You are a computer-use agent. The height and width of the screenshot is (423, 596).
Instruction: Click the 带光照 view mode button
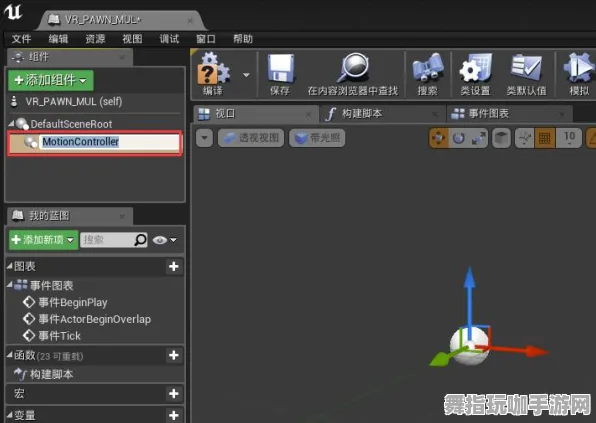317,138
